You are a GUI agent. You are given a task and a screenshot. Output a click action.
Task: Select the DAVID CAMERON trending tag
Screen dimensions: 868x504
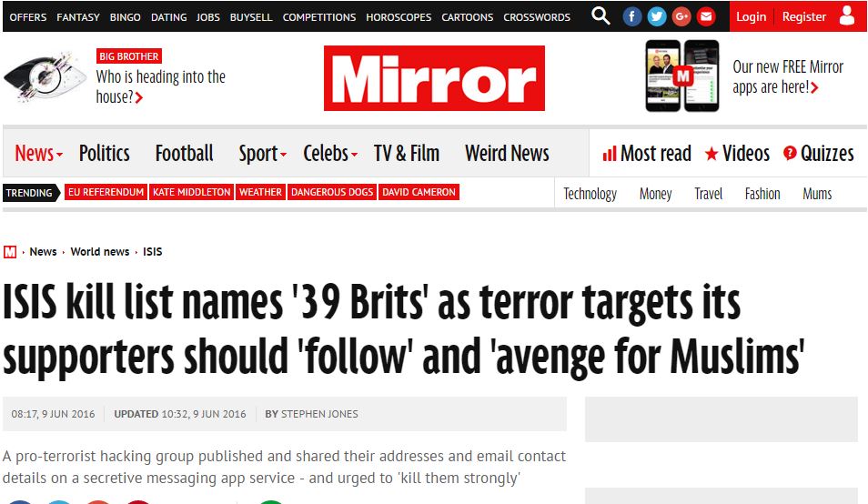point(419,192)
